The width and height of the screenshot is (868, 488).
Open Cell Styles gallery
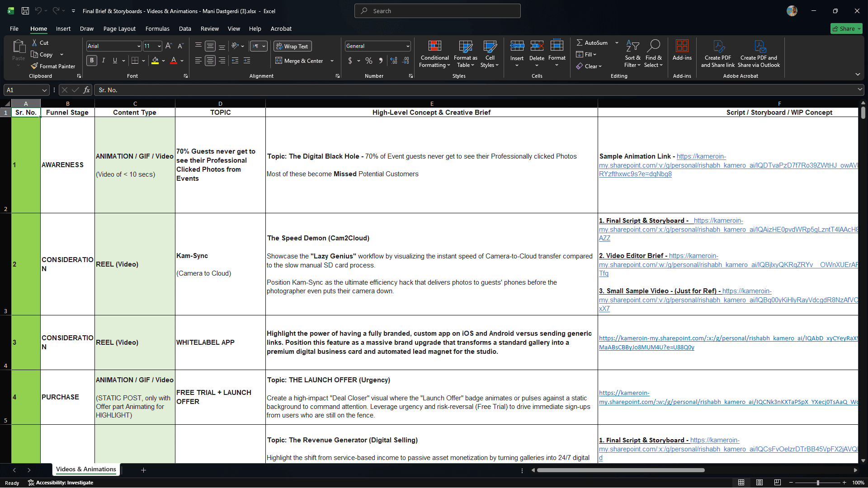(x=490, y=54)
